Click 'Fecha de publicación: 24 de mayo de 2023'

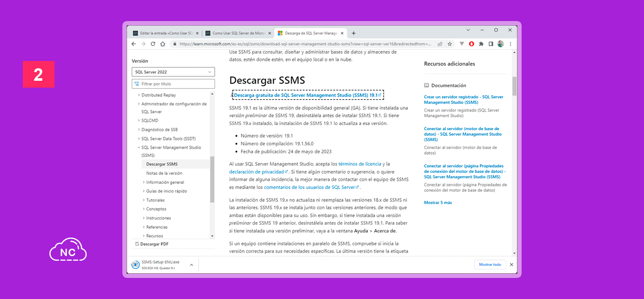tap(286, 151)
